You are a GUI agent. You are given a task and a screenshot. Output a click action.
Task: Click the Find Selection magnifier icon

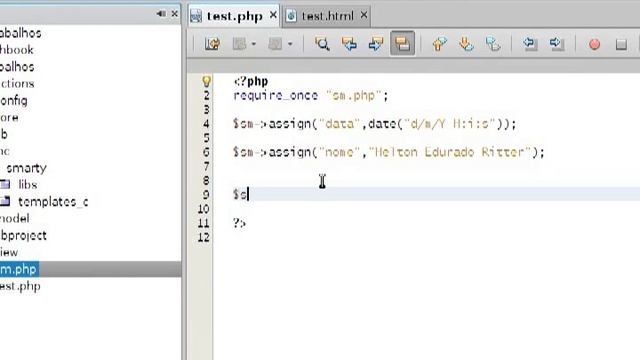[x=322, y=43]
